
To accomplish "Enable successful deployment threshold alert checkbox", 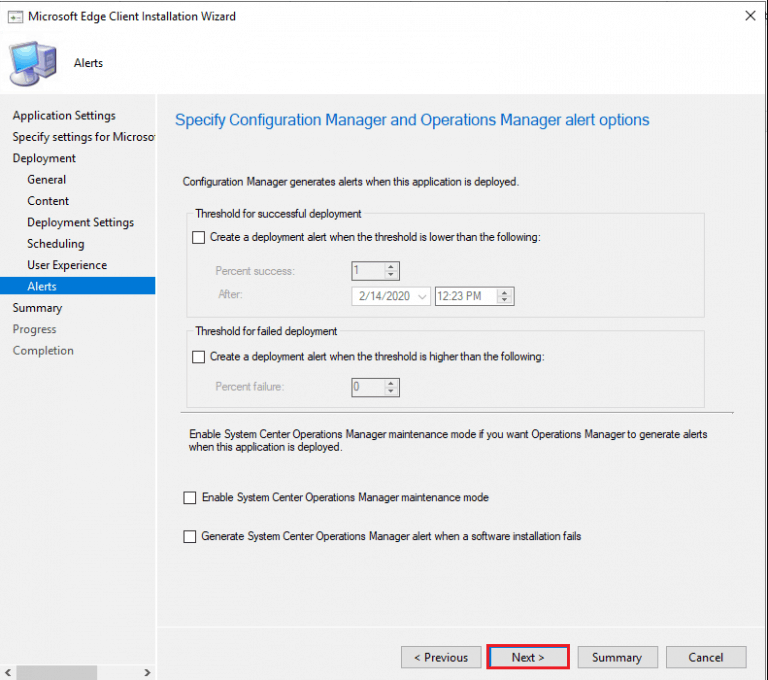I will pos(198,238).
